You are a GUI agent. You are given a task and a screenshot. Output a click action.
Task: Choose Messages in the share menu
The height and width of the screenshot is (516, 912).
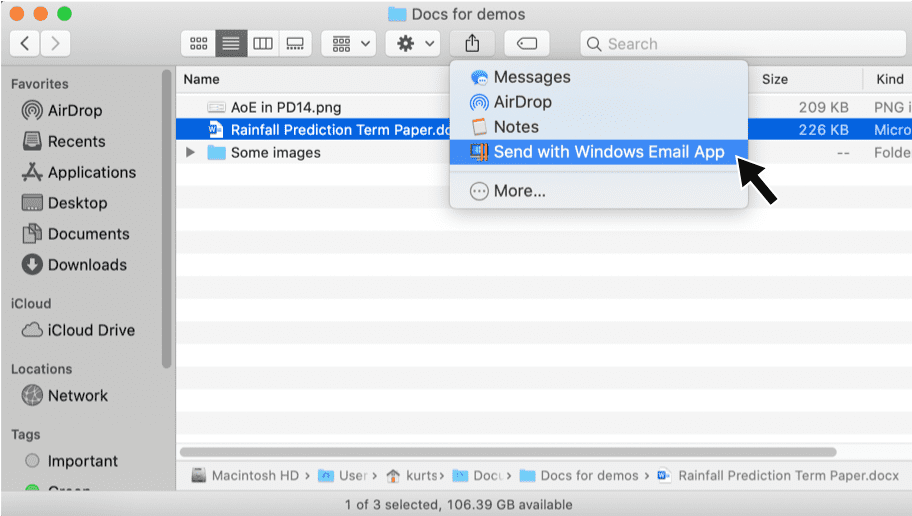coord(598,77)
